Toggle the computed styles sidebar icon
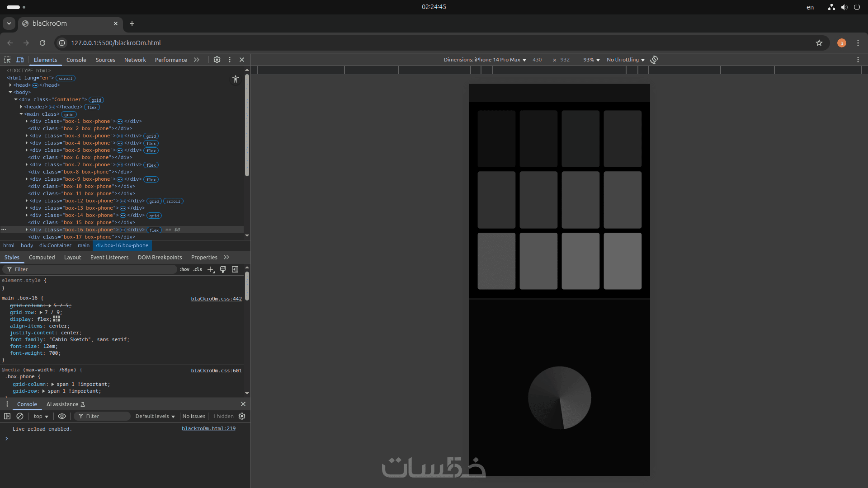 (x=235, y=269)
